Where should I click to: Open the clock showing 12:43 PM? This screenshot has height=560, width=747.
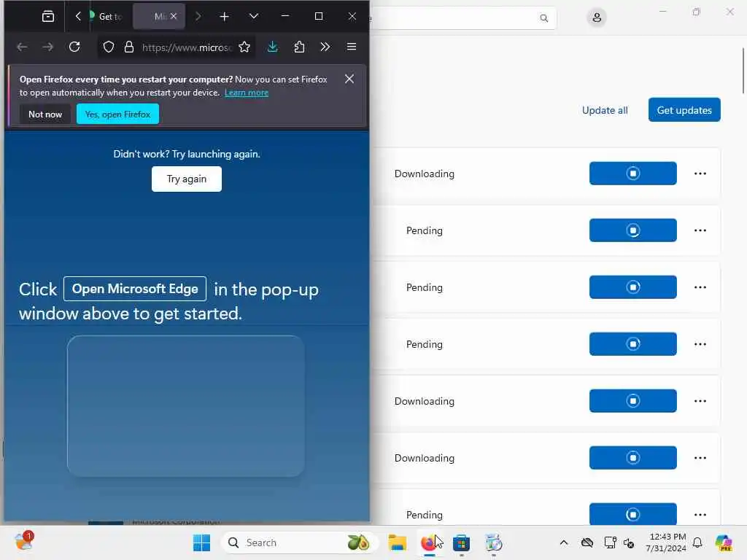click(x=667, y=542)
